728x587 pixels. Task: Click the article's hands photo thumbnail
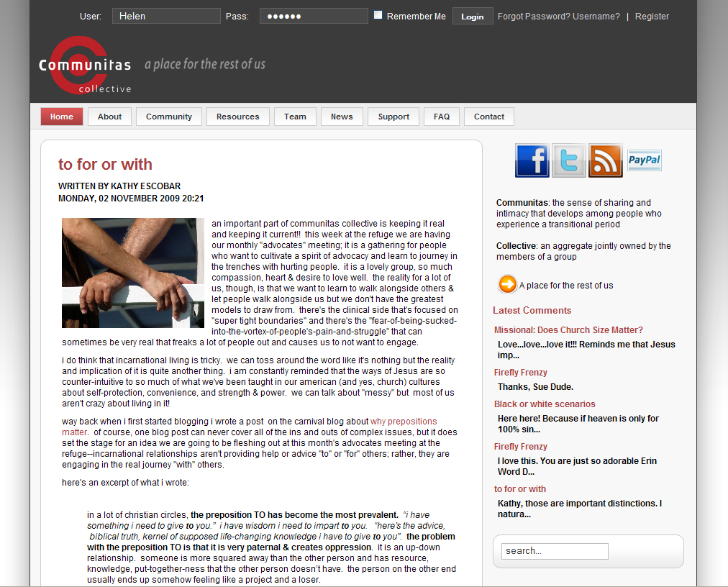[133, 273]
